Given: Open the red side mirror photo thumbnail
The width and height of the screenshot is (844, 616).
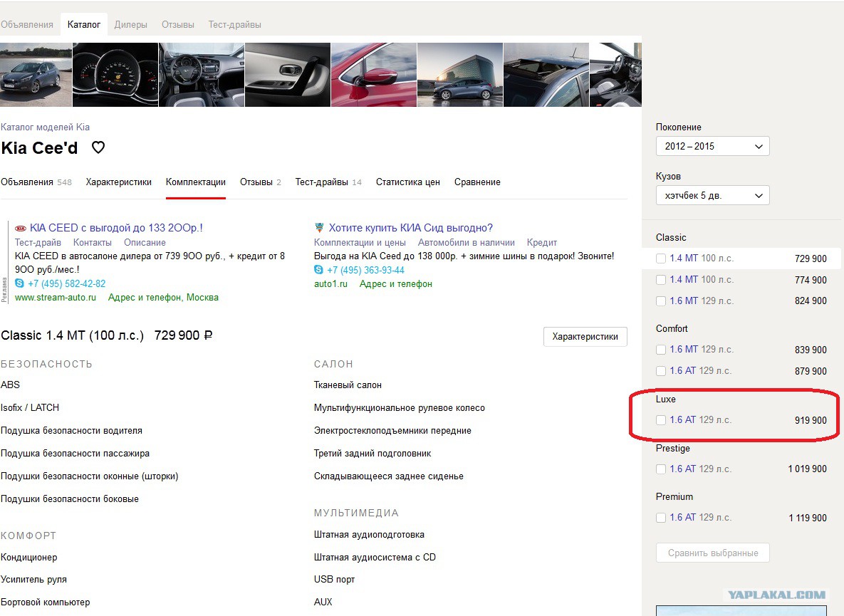Looking at the screenshot, I should (x=373, y=75).
